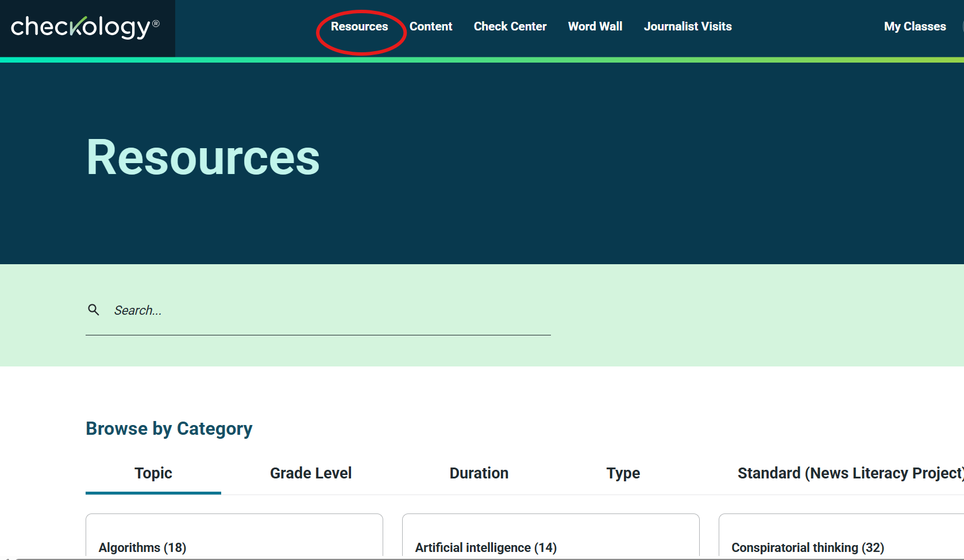Screen dimensions: 964x560
Task: Switch to the Duration tab
Action: 479,473
